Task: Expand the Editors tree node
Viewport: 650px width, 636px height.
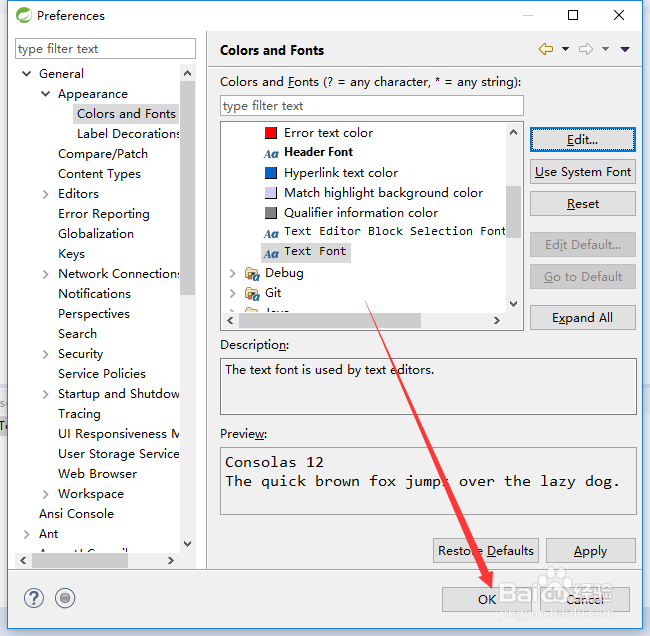Action: (x=46, y=194)
